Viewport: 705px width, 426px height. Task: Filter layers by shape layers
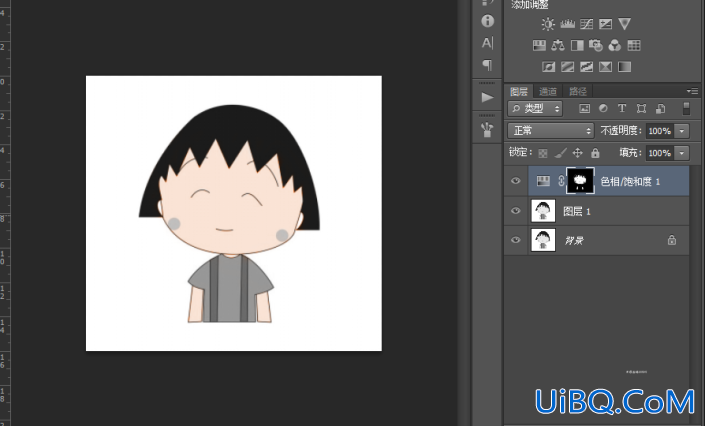click(641, 108)
